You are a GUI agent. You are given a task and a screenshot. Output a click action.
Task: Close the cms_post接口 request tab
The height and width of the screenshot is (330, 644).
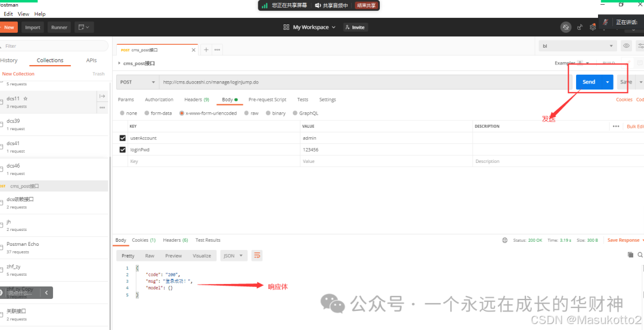[x=194, y=50]
